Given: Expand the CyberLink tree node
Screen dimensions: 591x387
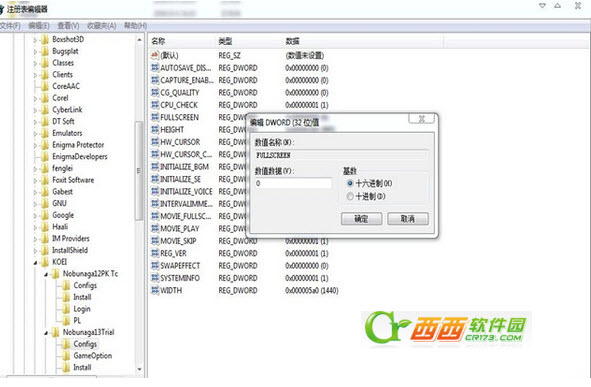Looking at the screenshot, I should (x=35, y=110).
